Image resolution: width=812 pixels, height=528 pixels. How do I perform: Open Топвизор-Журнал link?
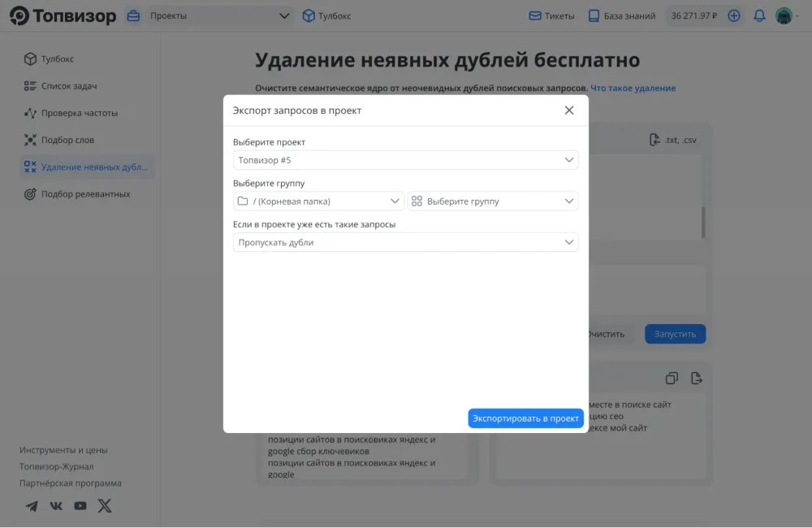tap(57, 466)
